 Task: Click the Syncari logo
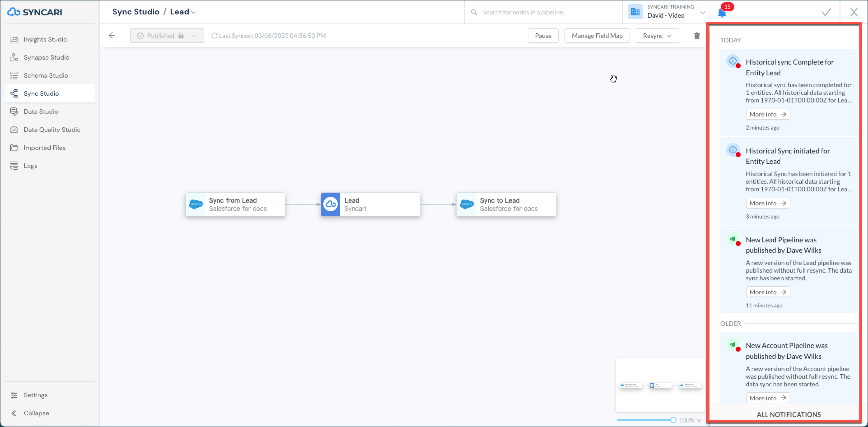(35, 12)
